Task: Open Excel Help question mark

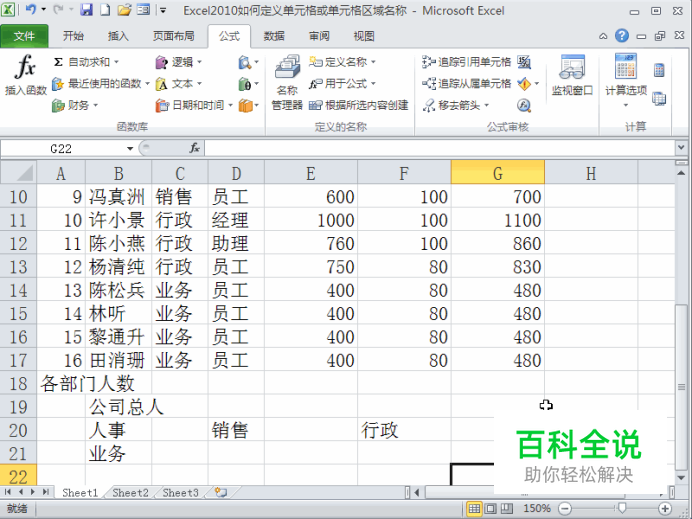Action: [622, 36]
